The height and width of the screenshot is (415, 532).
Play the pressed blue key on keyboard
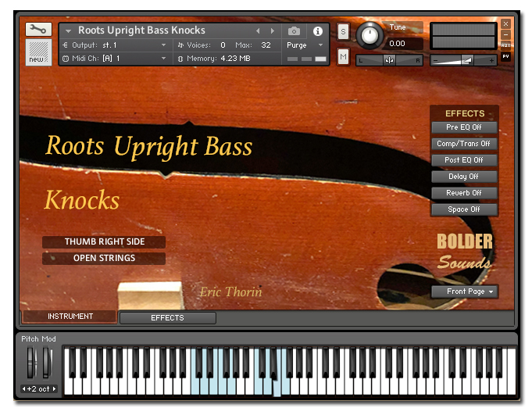pos(277,387)
